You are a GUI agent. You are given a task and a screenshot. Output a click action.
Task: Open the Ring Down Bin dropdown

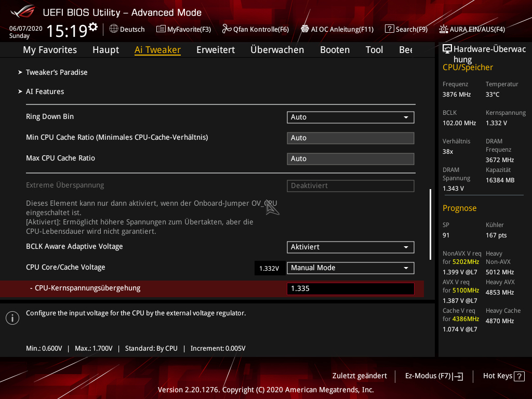coord(351,117)
